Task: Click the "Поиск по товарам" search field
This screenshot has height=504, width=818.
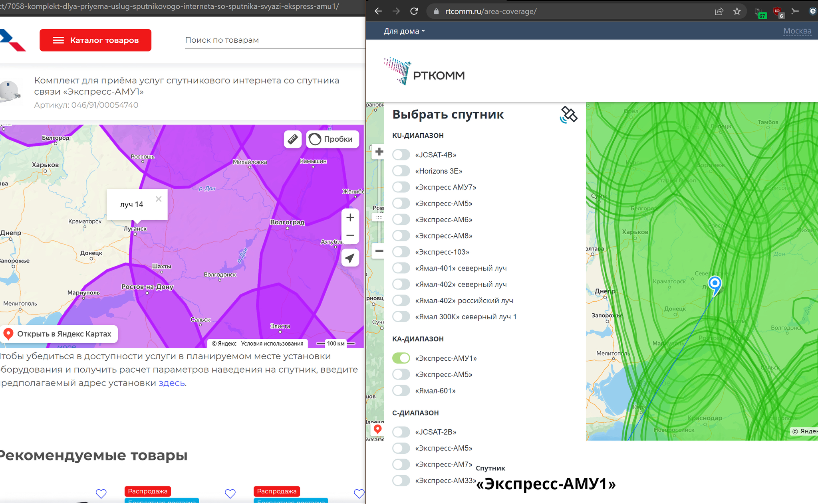Action: 275,40
